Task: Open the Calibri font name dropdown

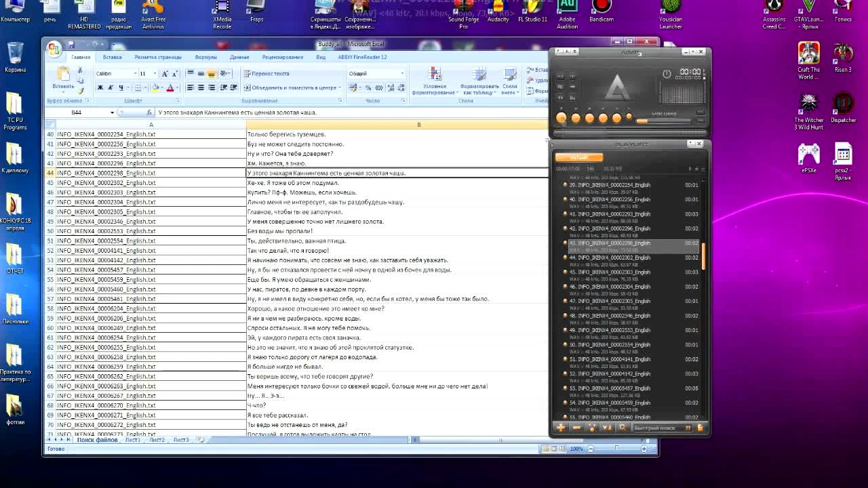Action: click(x=134, y=73)
